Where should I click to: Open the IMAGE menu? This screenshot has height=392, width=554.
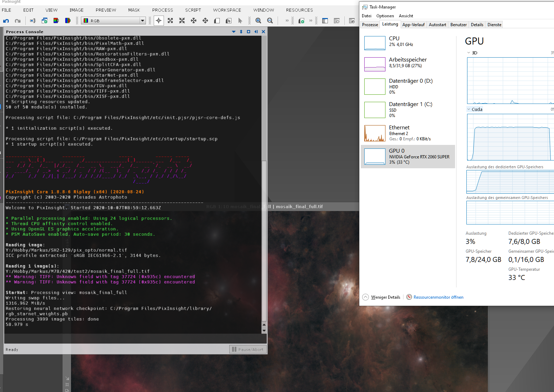(76, 10)
